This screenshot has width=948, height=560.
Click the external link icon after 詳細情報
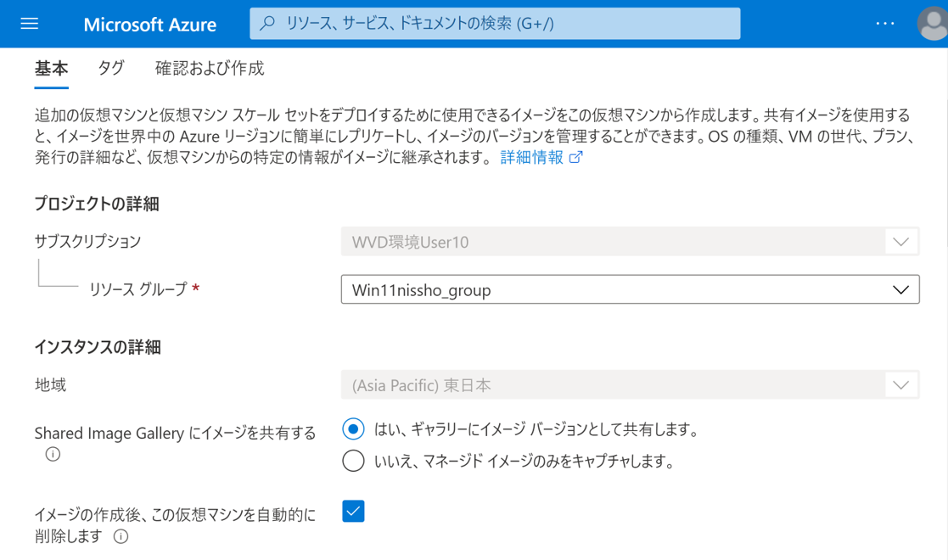(576, 157)
